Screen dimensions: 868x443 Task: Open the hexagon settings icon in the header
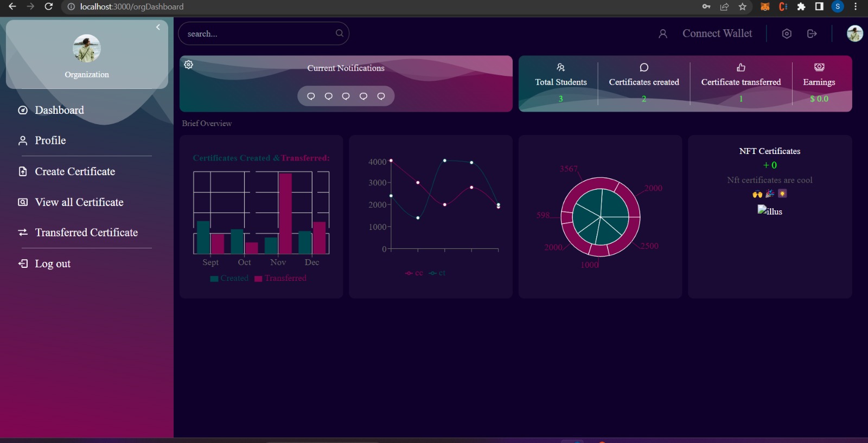(787, 34)
